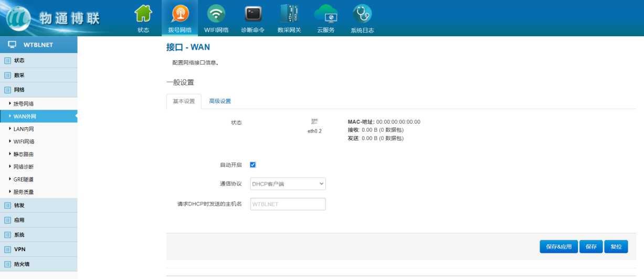Click the eth0.2 interface icon
The width and height of the screenshot is (644, 279).
click(x=314, y=122)
